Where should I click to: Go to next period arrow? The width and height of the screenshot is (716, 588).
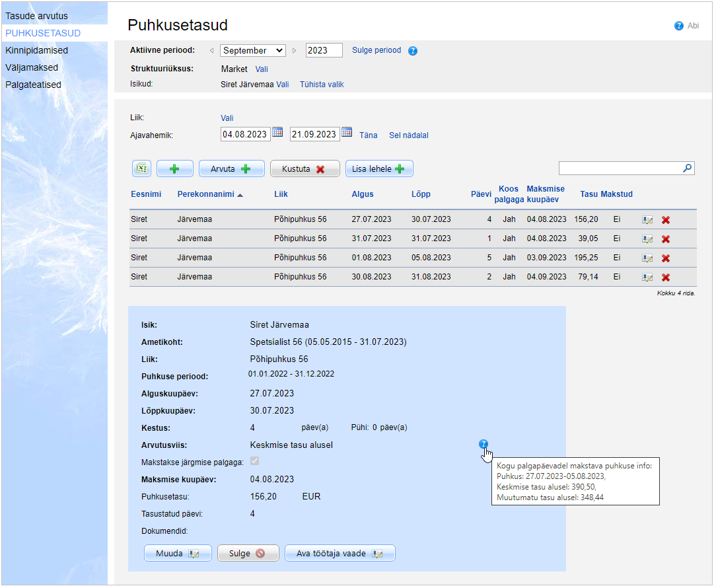(x=294, y=51)
